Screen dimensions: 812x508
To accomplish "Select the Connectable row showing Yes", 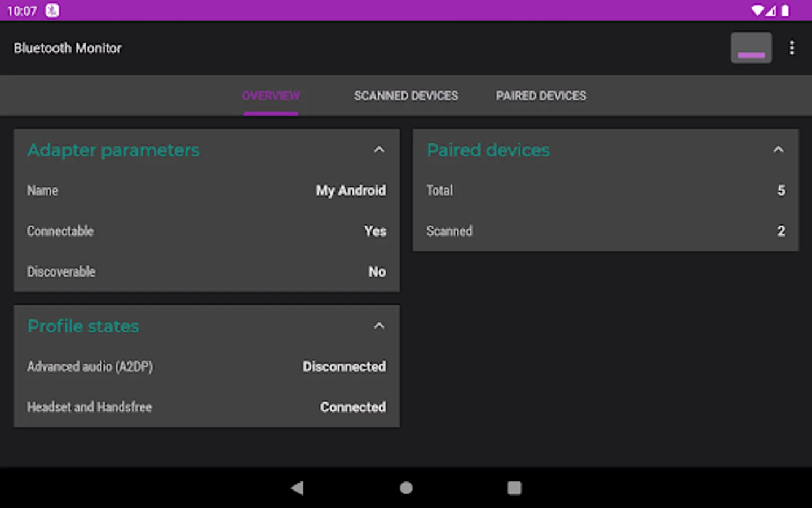I will pyautogui.click(x=206, y=231).
